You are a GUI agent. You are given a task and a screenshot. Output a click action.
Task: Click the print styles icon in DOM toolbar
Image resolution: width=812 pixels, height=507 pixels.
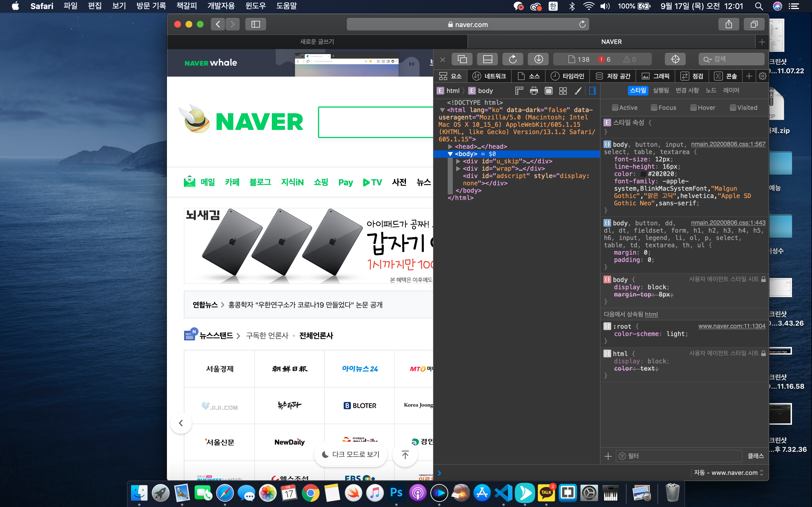pos(533,90)
